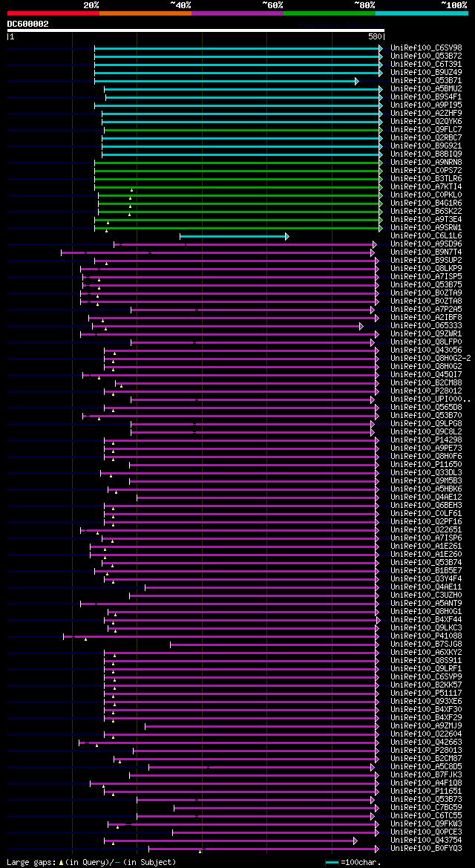
Task: Click the purple alignment bar for B7SJG8
Action: point(273,645)
